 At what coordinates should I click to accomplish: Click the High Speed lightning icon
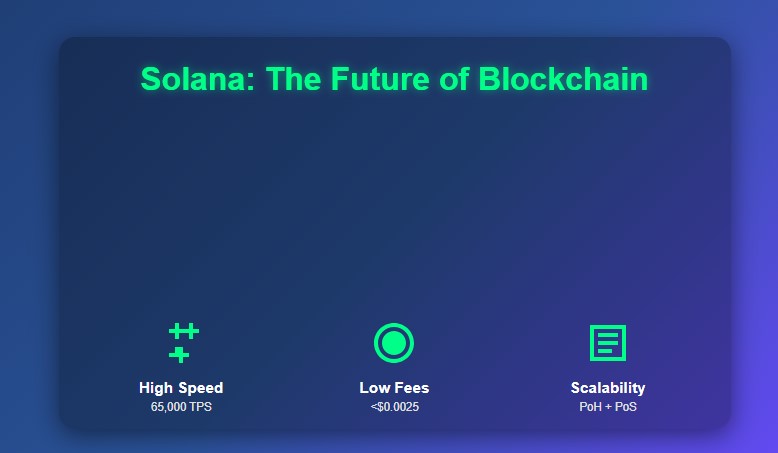[x=181, y=342]
